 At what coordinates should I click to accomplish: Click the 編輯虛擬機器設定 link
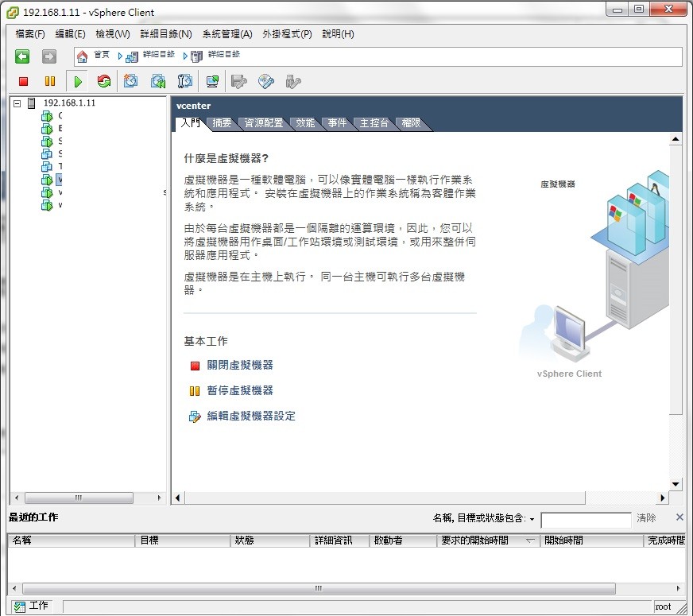pyautogui.click(x=251, y=416)
